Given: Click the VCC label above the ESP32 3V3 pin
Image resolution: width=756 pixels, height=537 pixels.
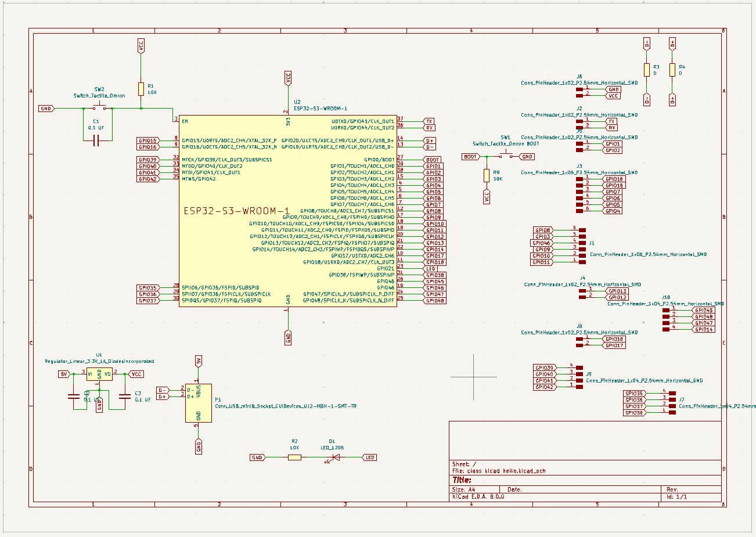Looking at the screenshot, I should tap(288, 78).
